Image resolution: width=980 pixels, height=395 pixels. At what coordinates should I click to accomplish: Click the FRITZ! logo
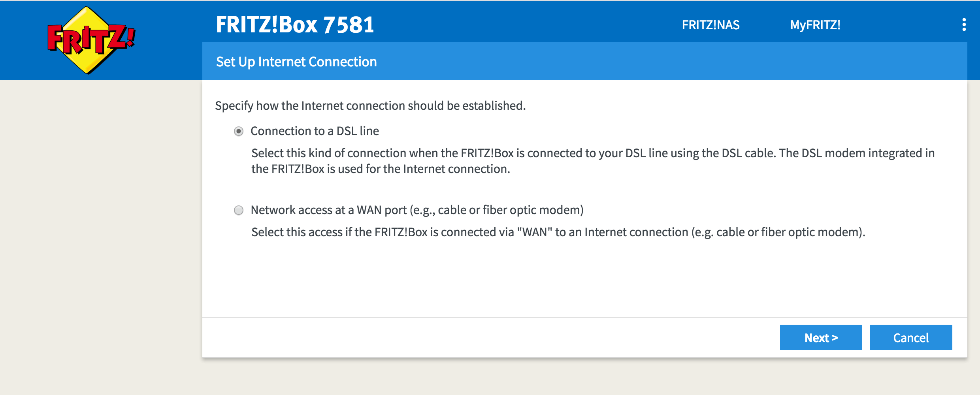(x=91, y=40)
